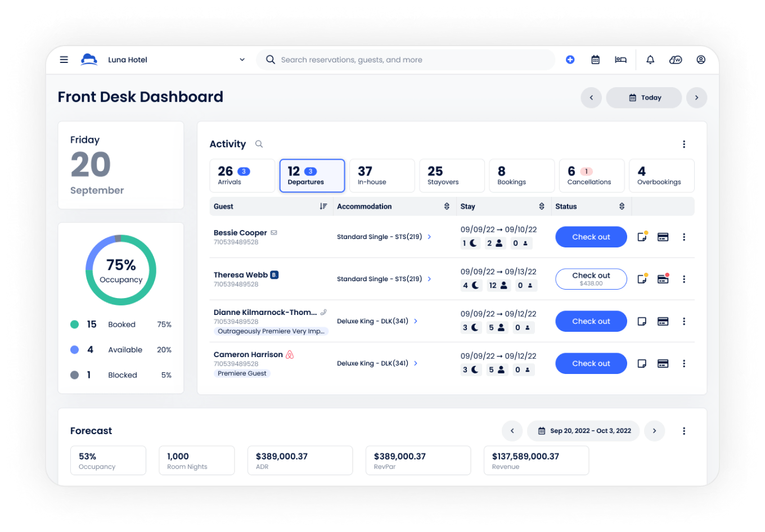Viewport: 765px width, 532px height.
Task: Open the Forecast overflow menu
Action: pyautogui.click(x=684, y=431)
